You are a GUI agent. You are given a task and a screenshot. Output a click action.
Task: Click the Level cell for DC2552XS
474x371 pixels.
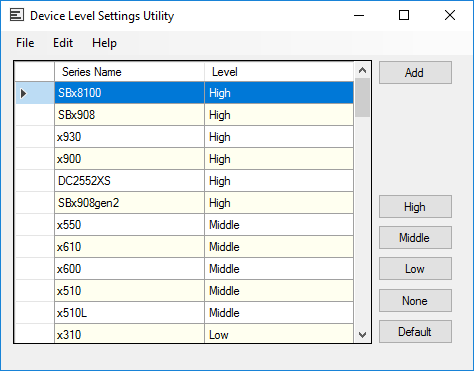pyautogui.click(x=279, y=181)
